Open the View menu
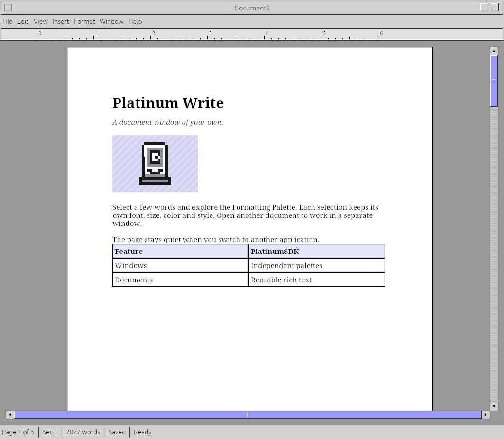The height and width of the screenshot is (439, 504). (x=40, y=21)
